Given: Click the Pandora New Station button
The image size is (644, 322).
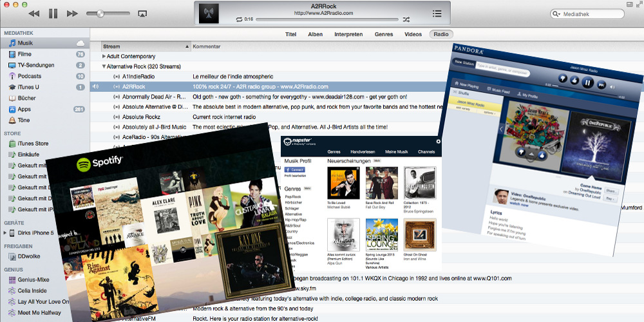Looking at the screenshot, I should 464,64.
